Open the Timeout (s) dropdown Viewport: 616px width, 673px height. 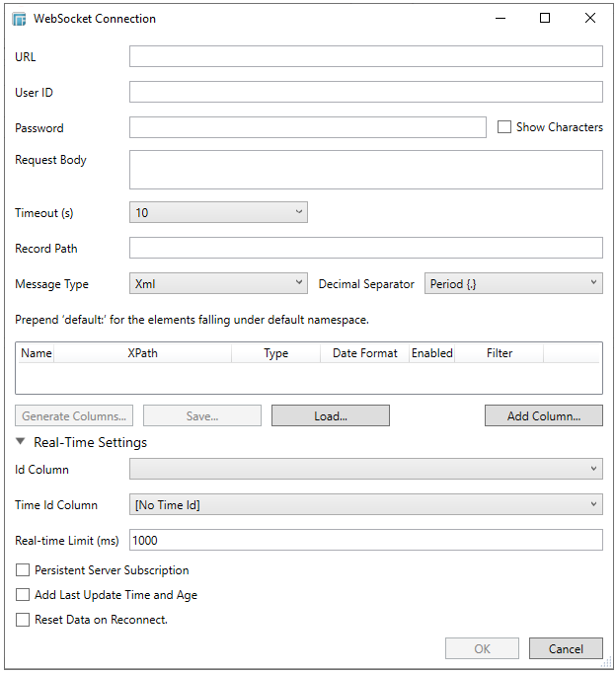(218, 212)
